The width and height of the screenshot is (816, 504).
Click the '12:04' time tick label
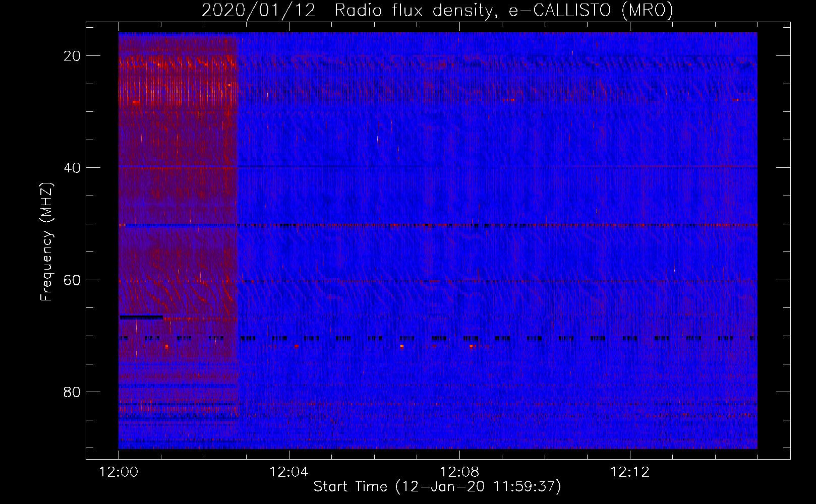coord(289,472)
